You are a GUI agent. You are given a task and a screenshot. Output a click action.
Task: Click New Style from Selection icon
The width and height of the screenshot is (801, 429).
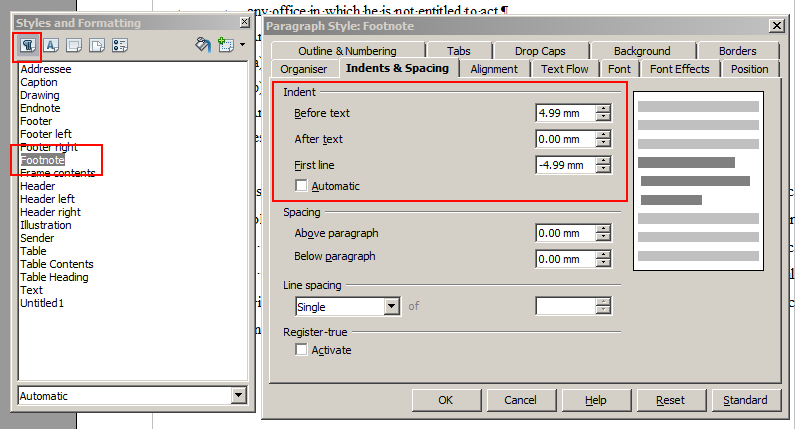pos(226,45)
